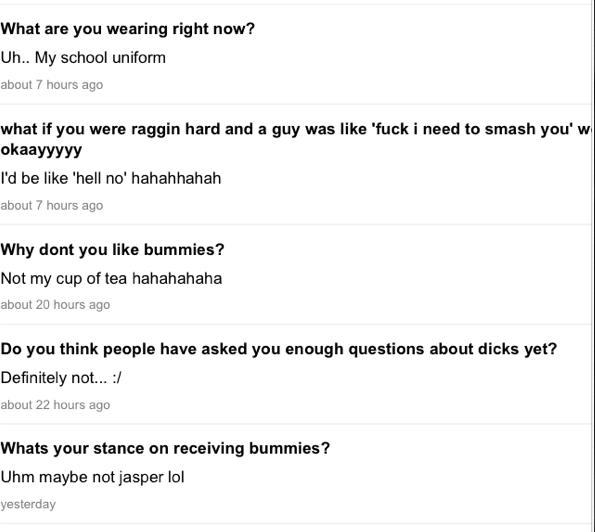Click the 'Definitely not... :/' answer
This screenshot has height=532, width=595.
tap(61, 378)
